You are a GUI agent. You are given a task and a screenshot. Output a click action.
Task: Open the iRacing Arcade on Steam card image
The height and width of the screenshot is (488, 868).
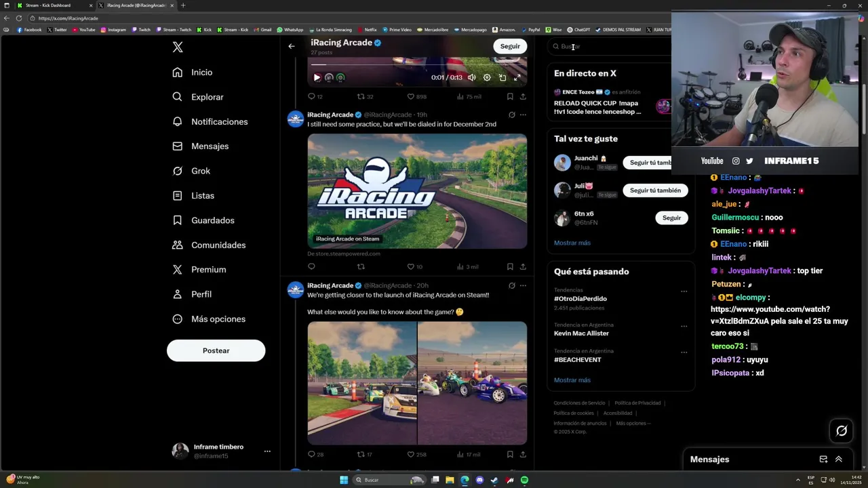click(x=417, y=191)
